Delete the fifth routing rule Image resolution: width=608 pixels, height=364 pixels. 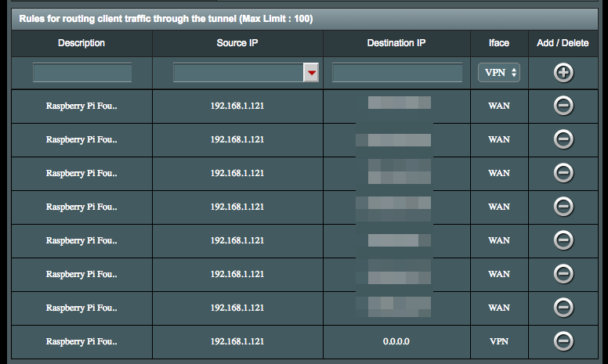[563, 240]
